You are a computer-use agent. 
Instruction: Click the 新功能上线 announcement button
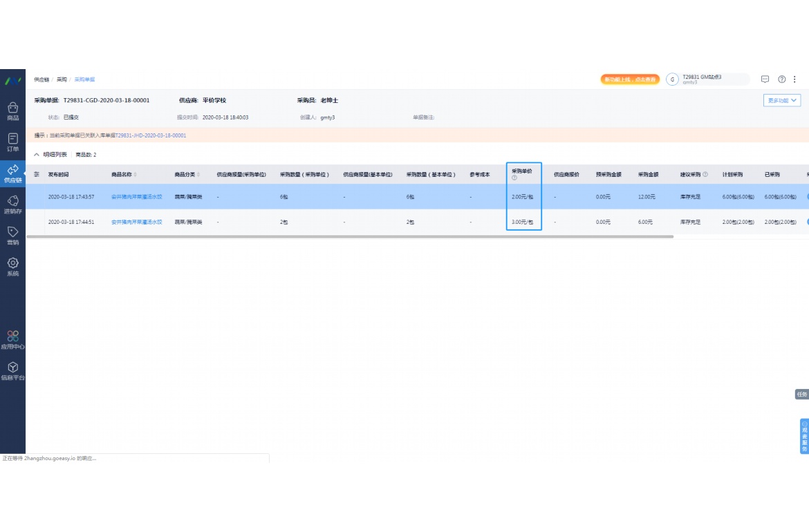(629, 79)
